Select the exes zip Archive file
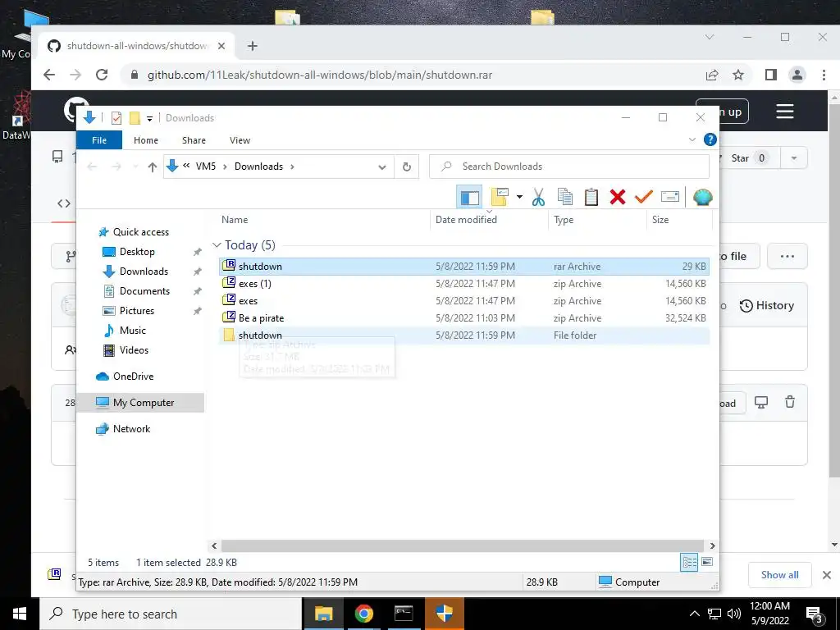Viewport: 840px width, 630px height. 464,300
